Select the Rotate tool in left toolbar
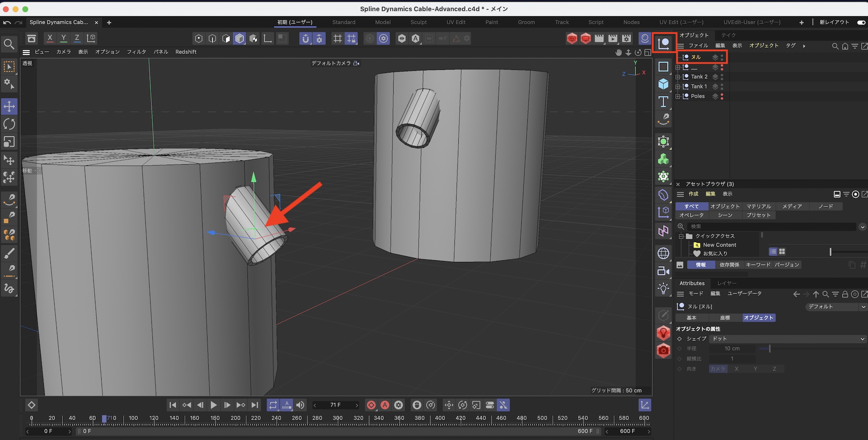Image resolution: width=868 pixels, height=440 pixels. [x=9, y=124]
